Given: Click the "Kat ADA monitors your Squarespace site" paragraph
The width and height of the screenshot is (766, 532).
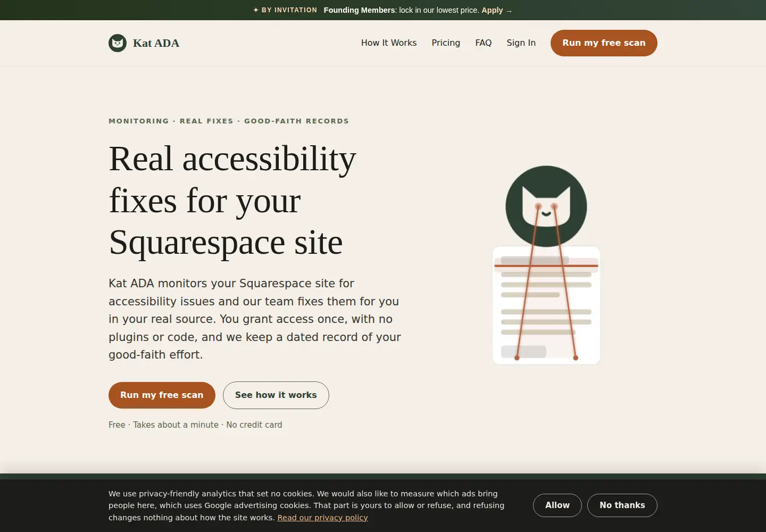Looking at the screenshot, I should pos(255,319).
